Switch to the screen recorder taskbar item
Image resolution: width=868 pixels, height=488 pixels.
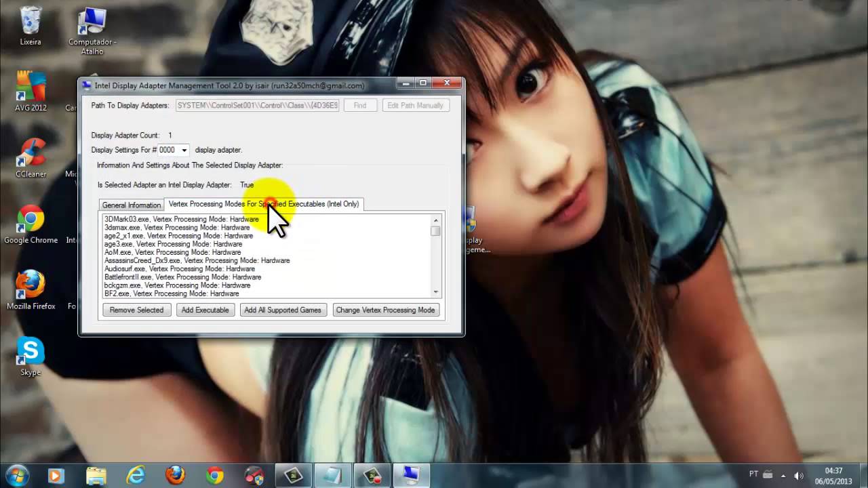[x=372, y=476]
